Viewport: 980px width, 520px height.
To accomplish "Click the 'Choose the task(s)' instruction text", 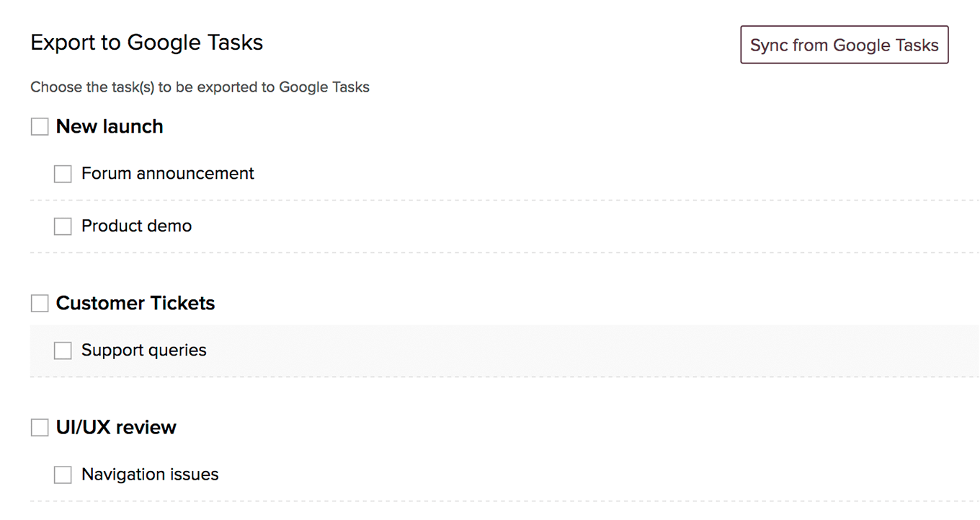I will coord(200,87).
